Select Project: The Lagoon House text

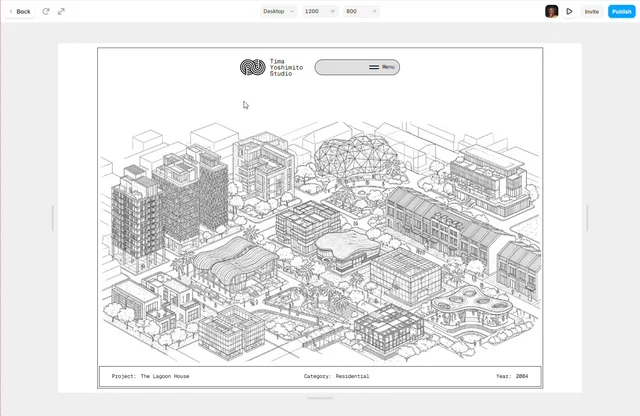coord(150,376)
